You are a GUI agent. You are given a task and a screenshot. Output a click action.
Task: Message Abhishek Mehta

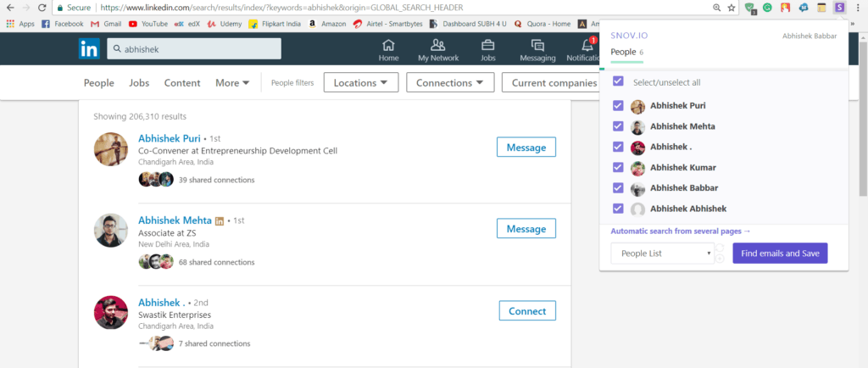point(526,229)
